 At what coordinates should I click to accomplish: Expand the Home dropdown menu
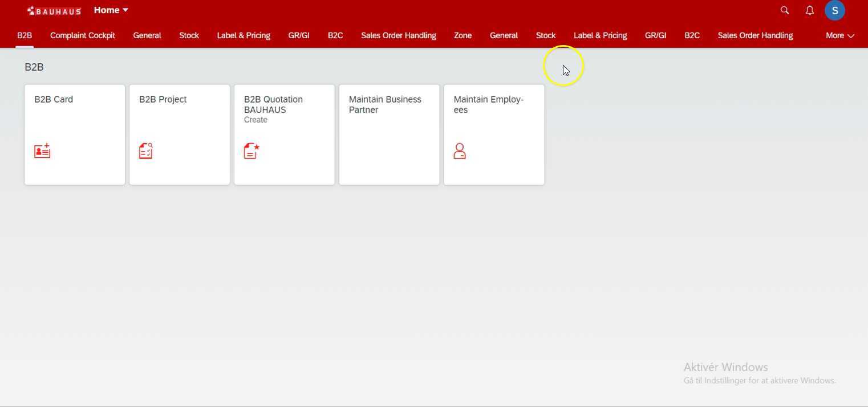pyautogui.click(x=111, y=10)
